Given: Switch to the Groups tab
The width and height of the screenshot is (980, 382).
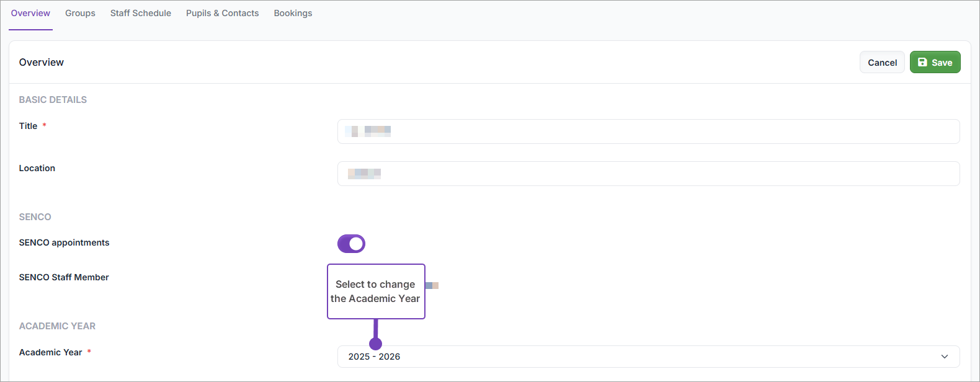Looking at the screenshot, I should 80,13.
